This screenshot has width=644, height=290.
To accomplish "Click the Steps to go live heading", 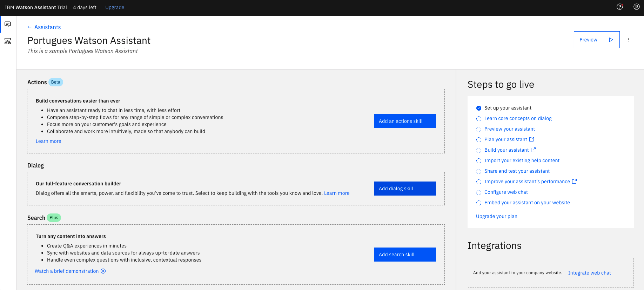I will [501, 85].
